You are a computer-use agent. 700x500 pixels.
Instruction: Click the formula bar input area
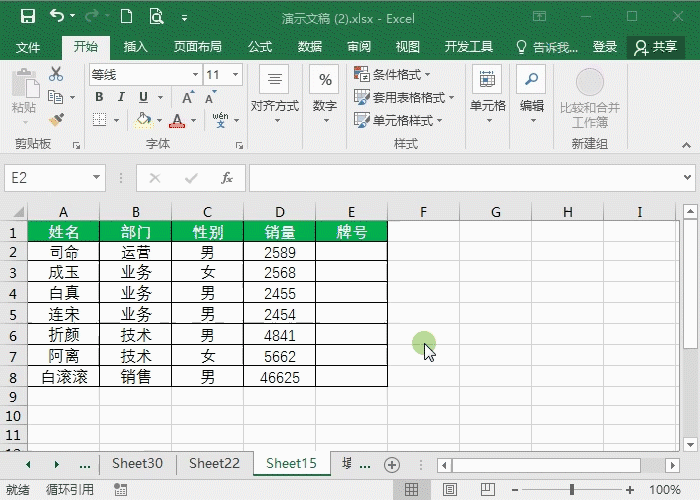(464, 178)
